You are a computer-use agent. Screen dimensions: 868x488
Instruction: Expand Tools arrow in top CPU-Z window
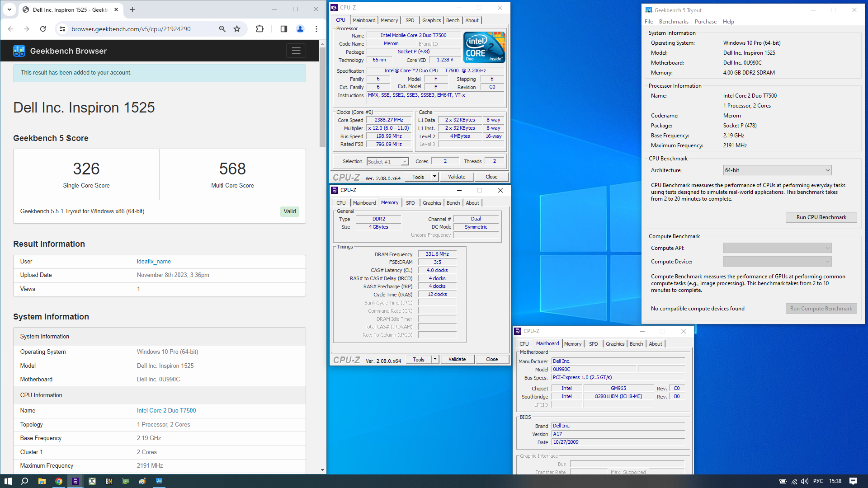click(434, 177)
